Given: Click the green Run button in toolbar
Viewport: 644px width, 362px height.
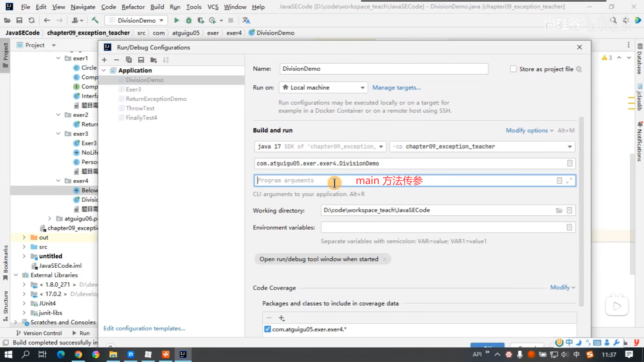Looking at the screenshot, I should [176, 20].
